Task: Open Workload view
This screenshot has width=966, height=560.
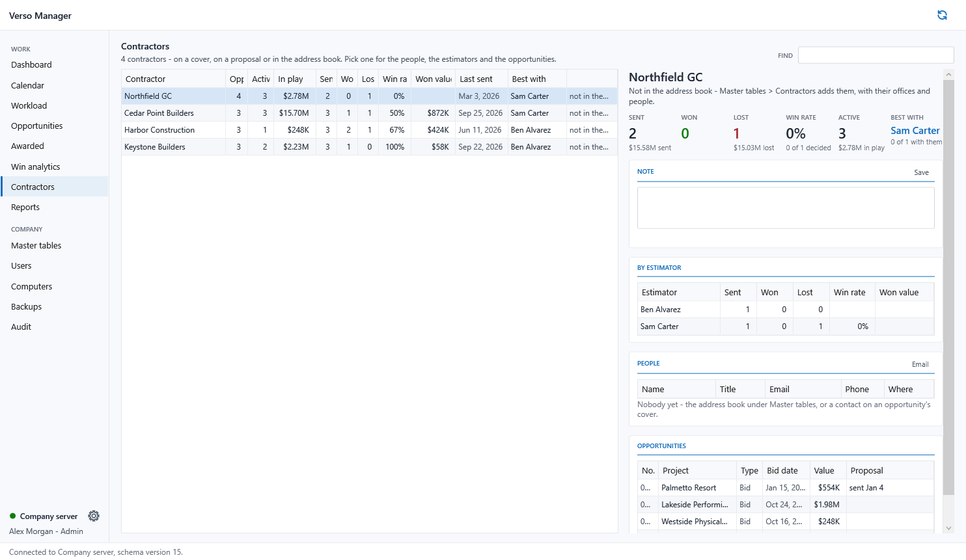Action: 55,105
